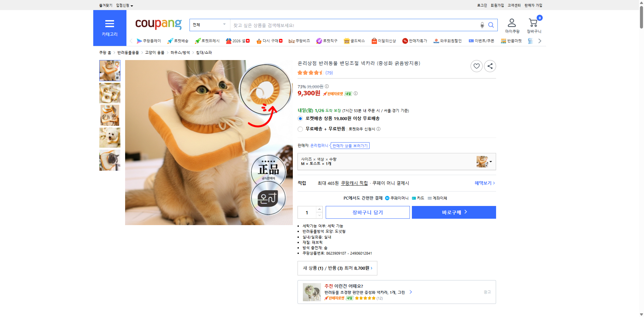Open the share options icon
644x317 pixels.
(490, 66)
